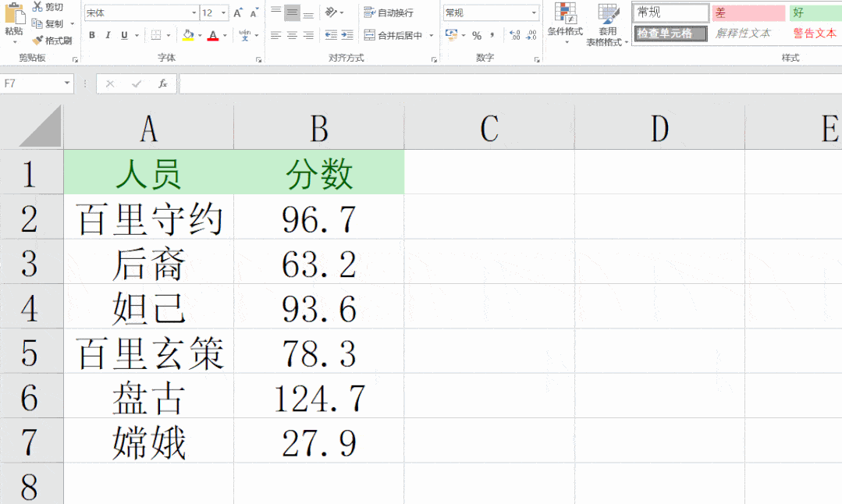Select column A header
Screen dimensions: 842x504
[149, 127]
